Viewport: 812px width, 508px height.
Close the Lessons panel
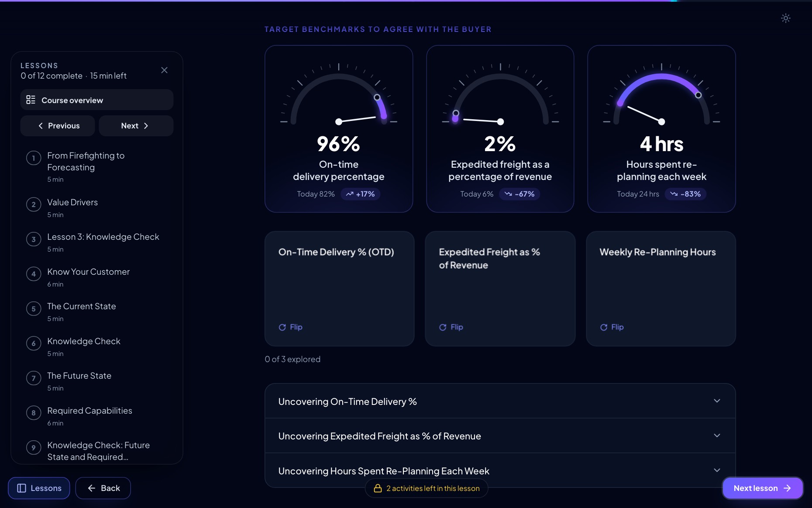coord(164,70)
